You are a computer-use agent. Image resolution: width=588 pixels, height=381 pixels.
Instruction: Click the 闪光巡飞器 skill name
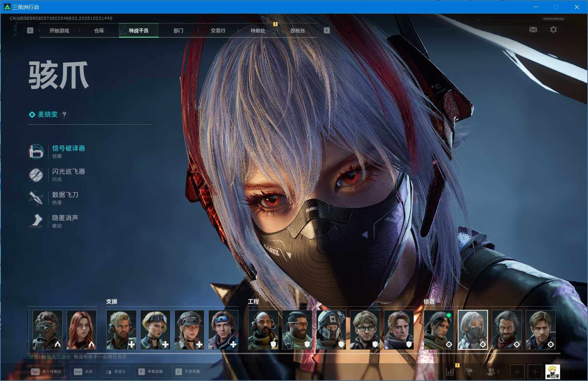tap(68, 171)
